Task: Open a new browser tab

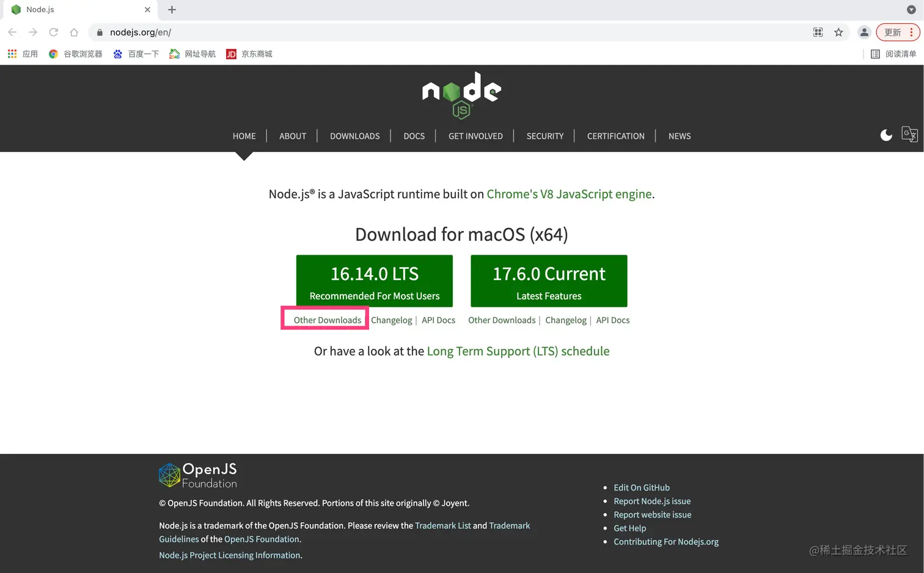Action: [172, 10]
